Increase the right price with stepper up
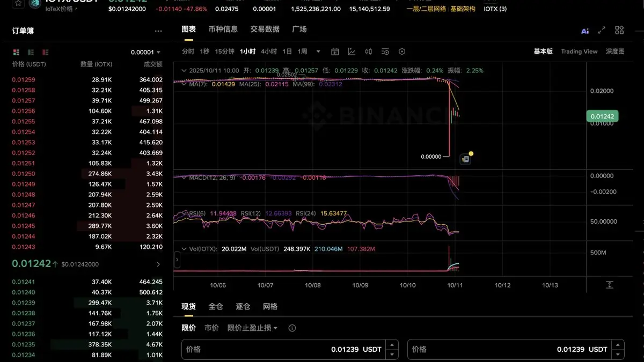Image resolution: width=644 pixels, height=362 pixels. [x=618, y=345]
